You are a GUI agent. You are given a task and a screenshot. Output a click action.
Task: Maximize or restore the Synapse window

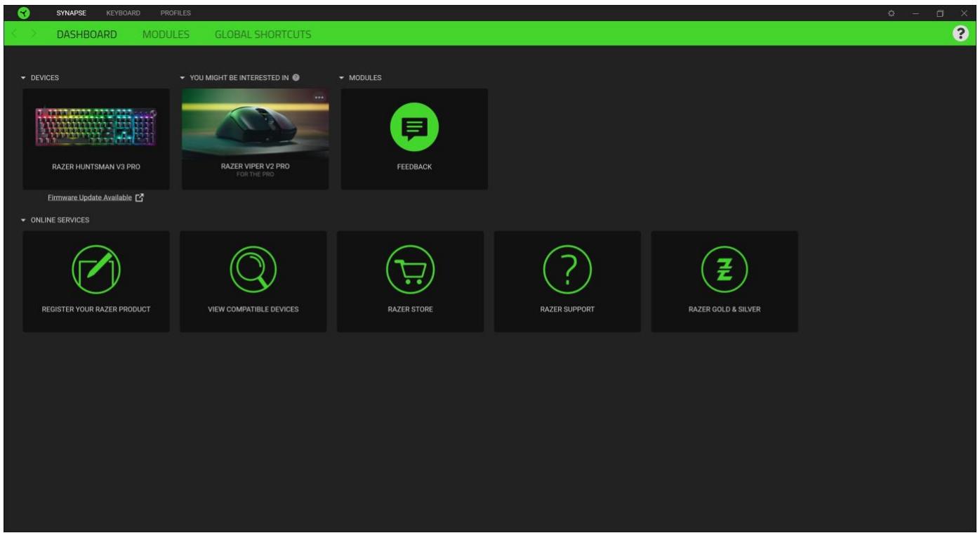(939, 13)
